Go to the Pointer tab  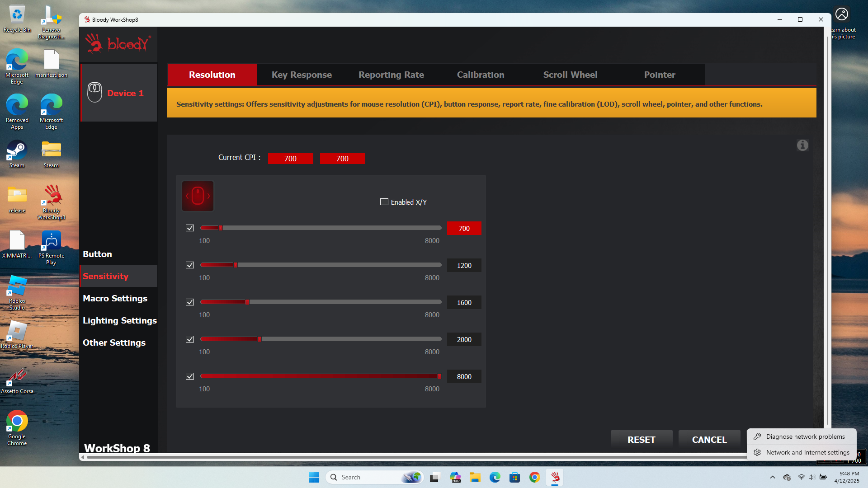660,75
